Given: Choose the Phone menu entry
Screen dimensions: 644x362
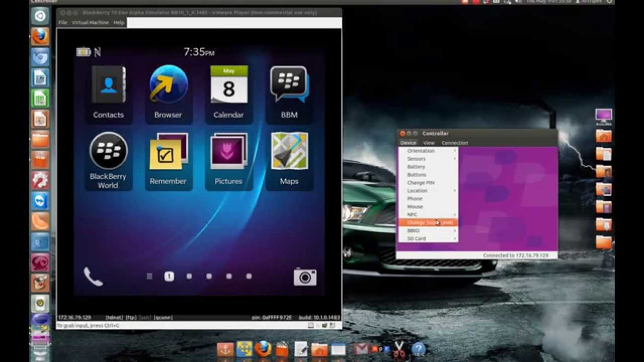Looking at the screenshot, I should 428,199.
